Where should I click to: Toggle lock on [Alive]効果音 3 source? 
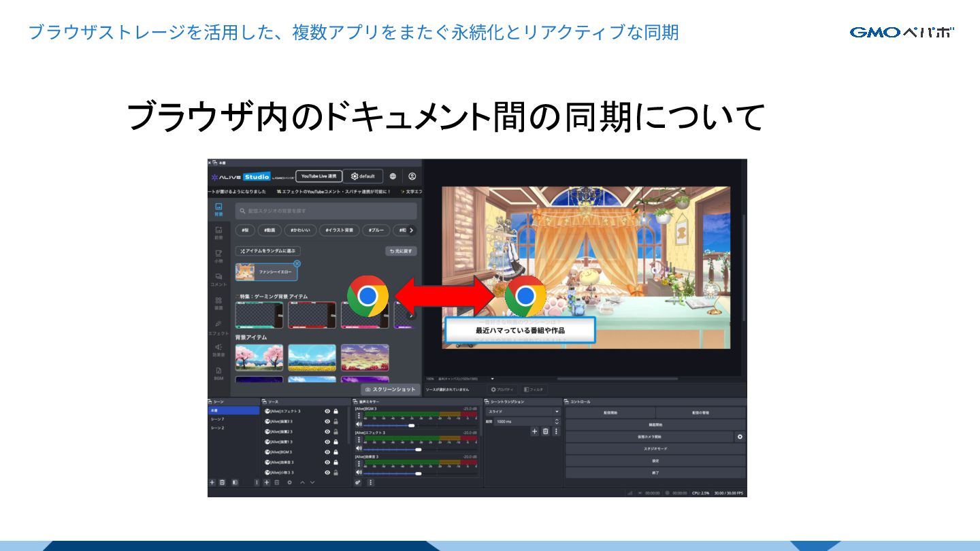(336, 462)
